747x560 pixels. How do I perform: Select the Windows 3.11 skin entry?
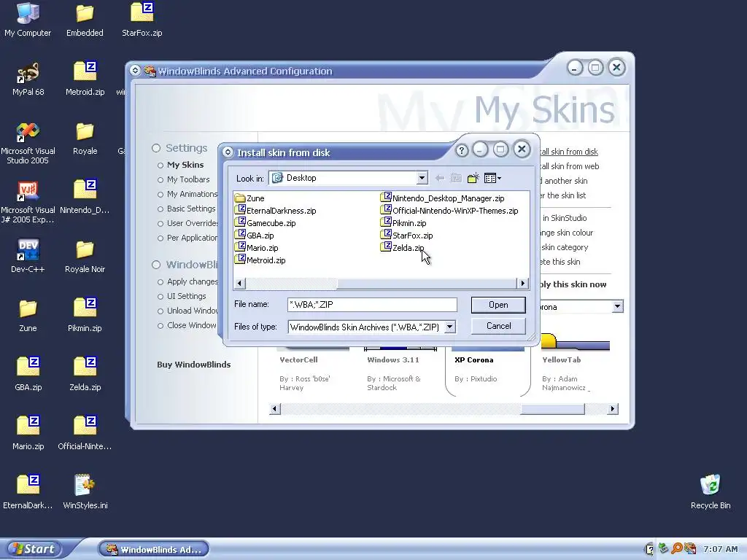[x=399, y=370]
